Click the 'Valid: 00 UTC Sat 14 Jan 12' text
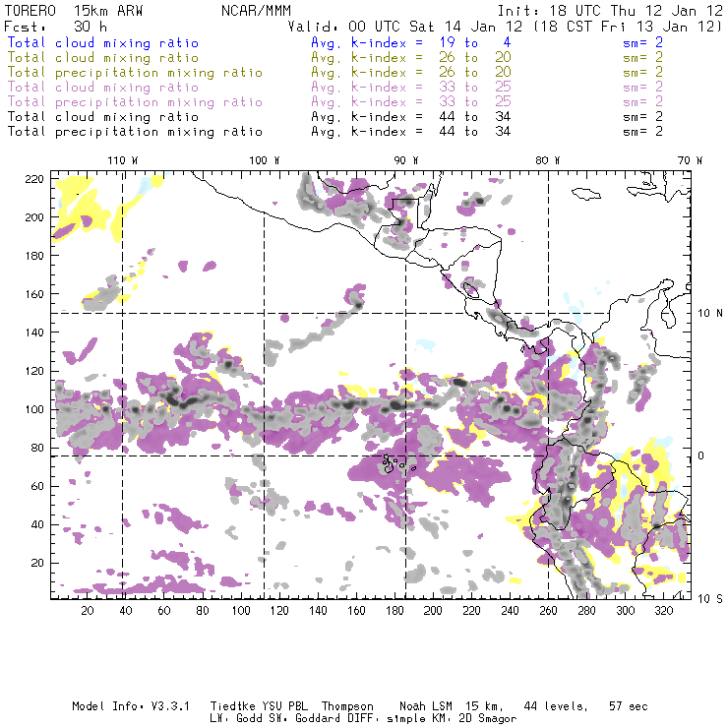Image resolution: width=728 pixels, height=728 pixels. [x=405, y=27]
